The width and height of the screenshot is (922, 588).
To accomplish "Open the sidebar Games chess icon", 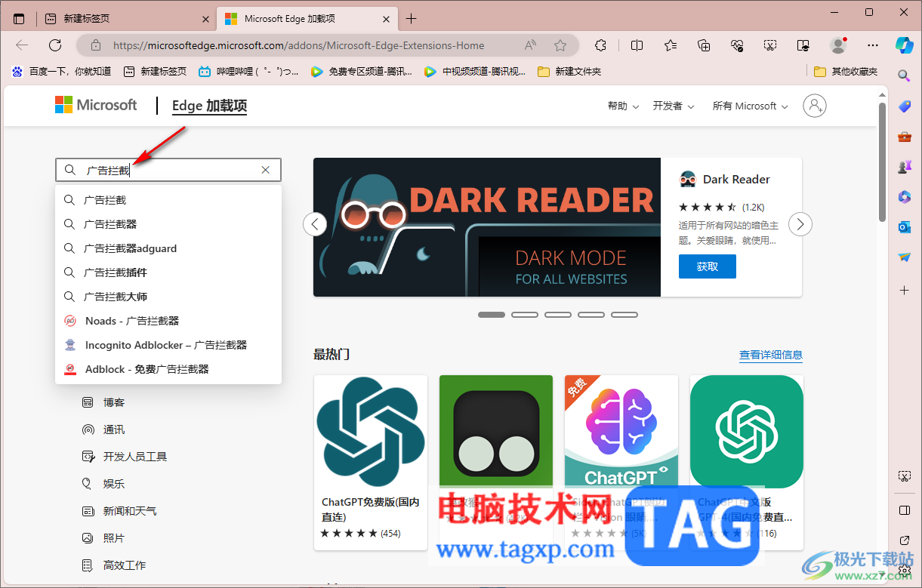I will (x=905, y=167).
